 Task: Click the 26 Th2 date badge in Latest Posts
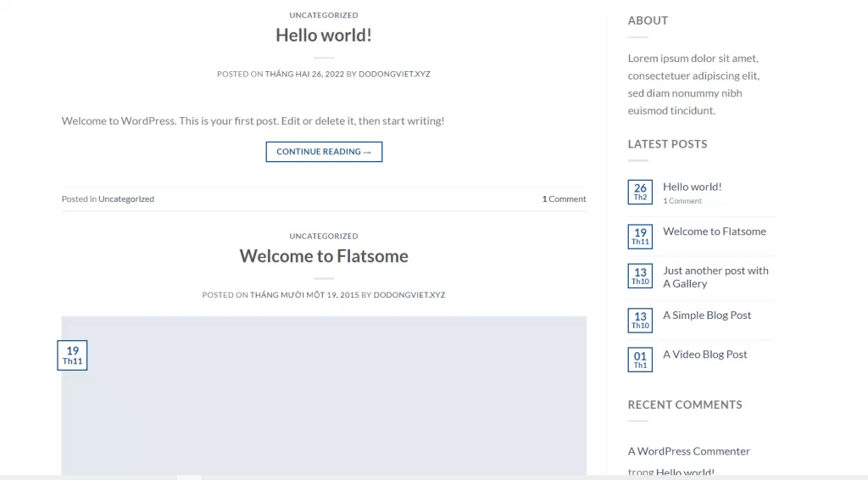point(640,193)
